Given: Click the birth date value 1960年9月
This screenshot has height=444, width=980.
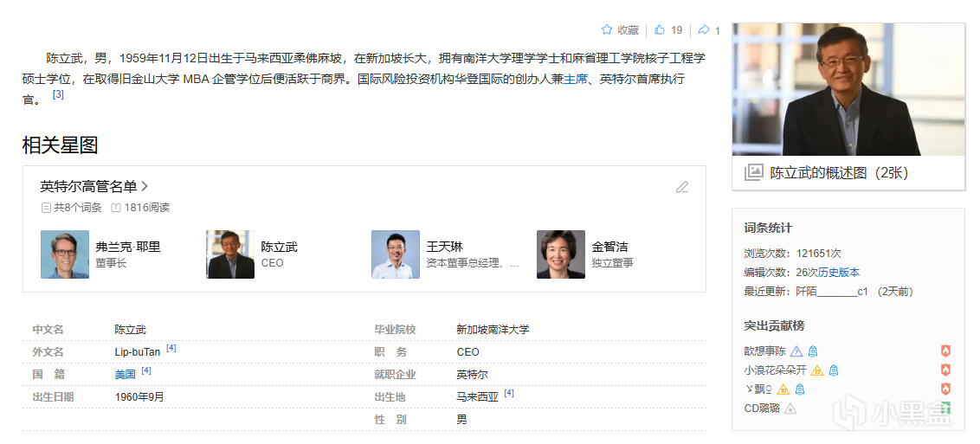Looking at the screenshot, I should coord(139,396).
